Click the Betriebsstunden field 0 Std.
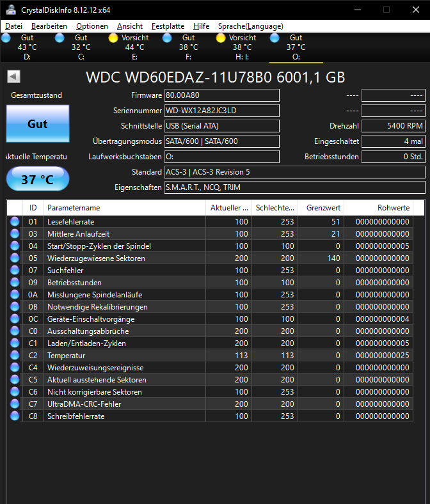The height and width of the screenshot is (504, 430). [x=394, y=157]
